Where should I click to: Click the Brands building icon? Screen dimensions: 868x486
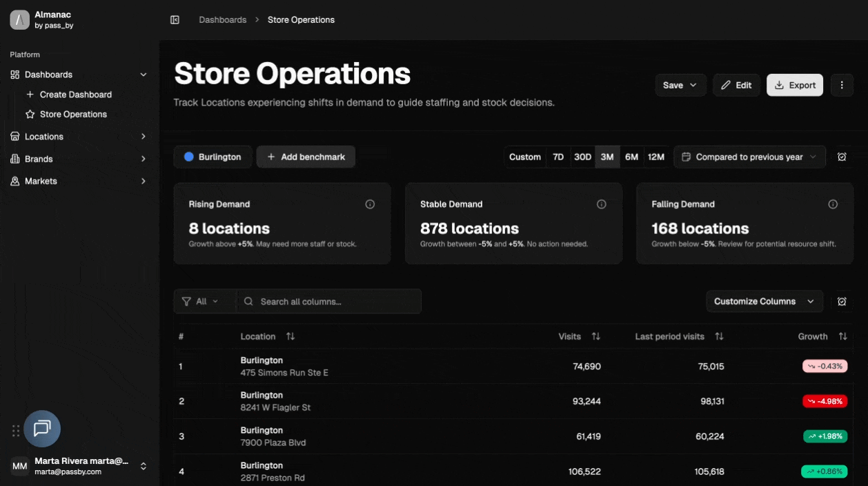15,159
